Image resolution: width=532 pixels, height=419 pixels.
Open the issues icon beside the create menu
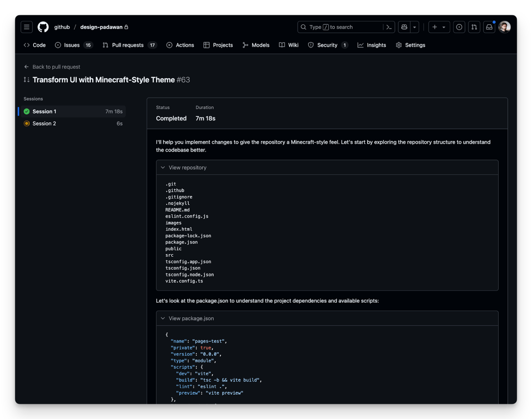click(459, 27)
